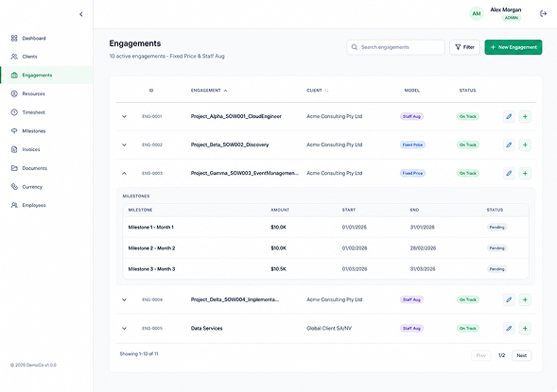
Task: Add milestone to ENG-0003 with plus
Action: tap(525, 173)
